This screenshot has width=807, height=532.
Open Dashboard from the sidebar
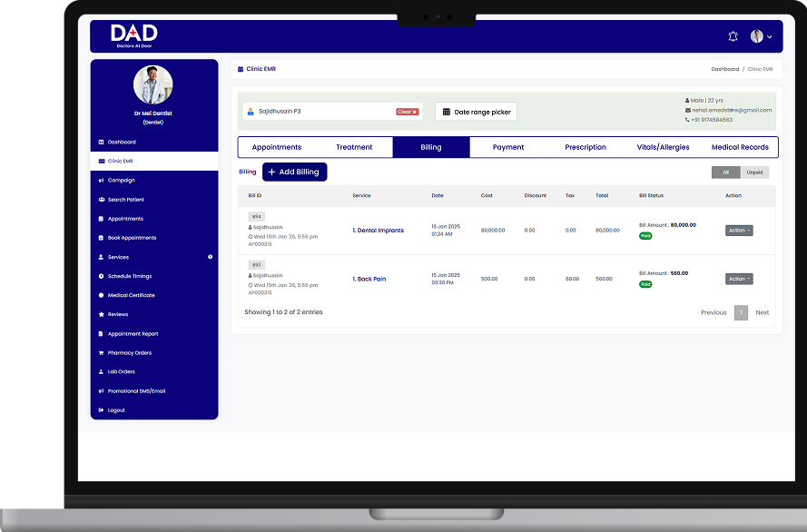[122, 143]
